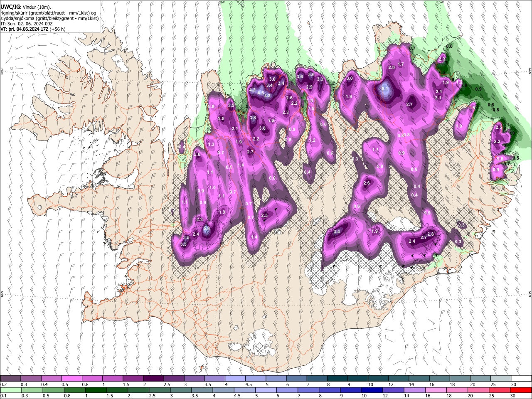Select the light violet 14 swatch, lower row
This screenshot has width=532, height=399.
pos(414,390)
